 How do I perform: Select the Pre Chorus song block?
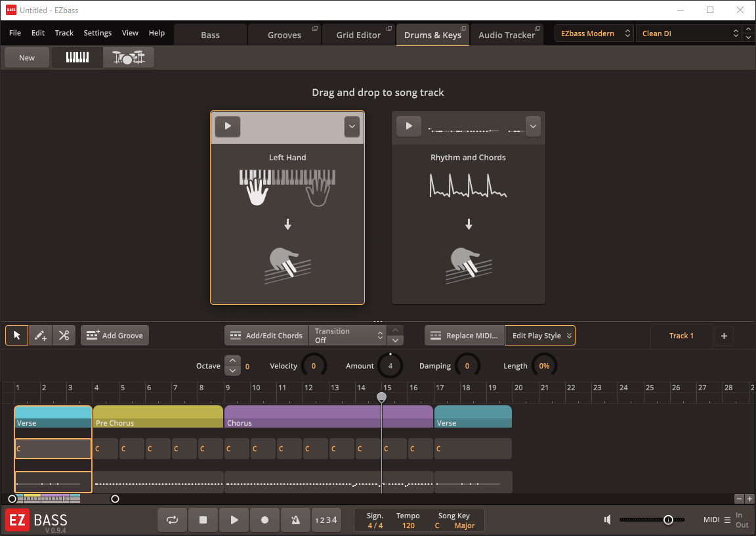point(158,416)
